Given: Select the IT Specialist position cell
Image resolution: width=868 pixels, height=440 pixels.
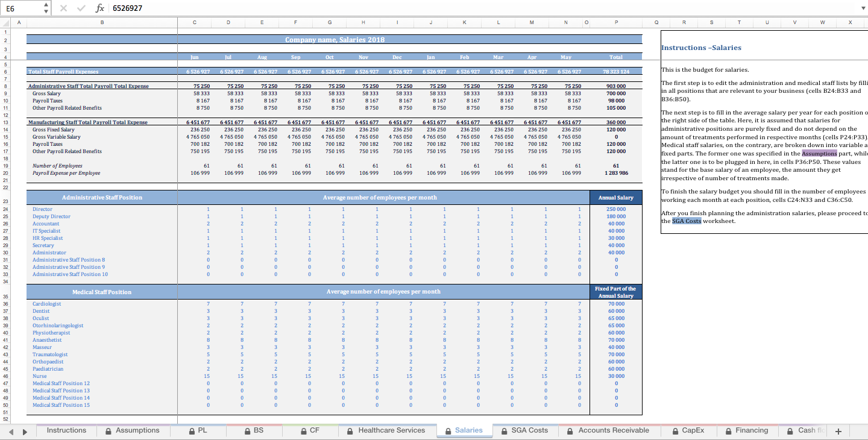Looking at the screenshot, I should tap(102, 231).
